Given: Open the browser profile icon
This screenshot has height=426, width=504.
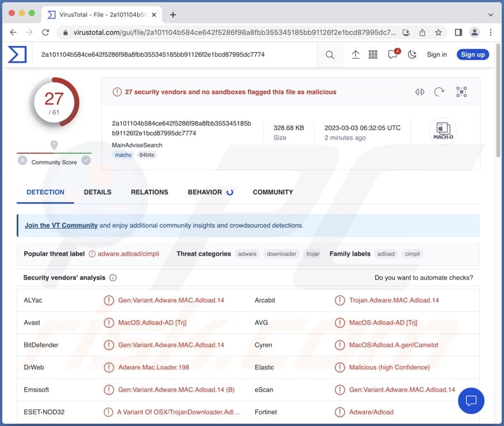Looking at the screenshot, I should [475, 32].
